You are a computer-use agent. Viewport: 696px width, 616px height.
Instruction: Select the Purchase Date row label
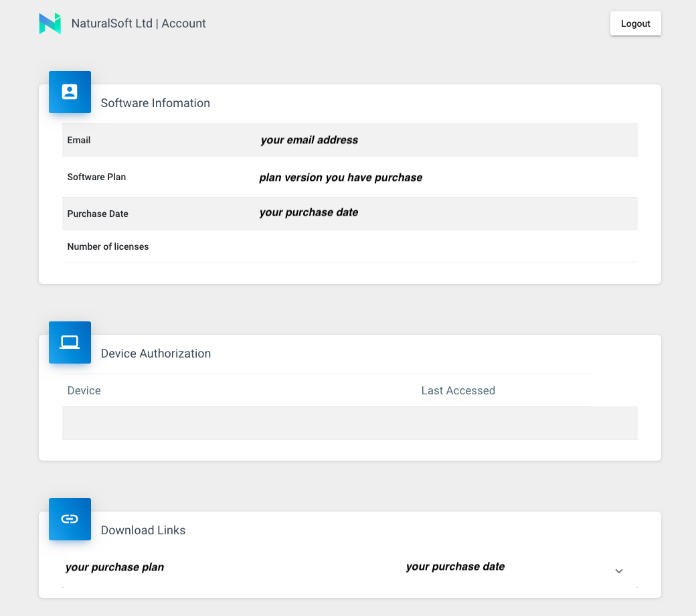(98, 214)
